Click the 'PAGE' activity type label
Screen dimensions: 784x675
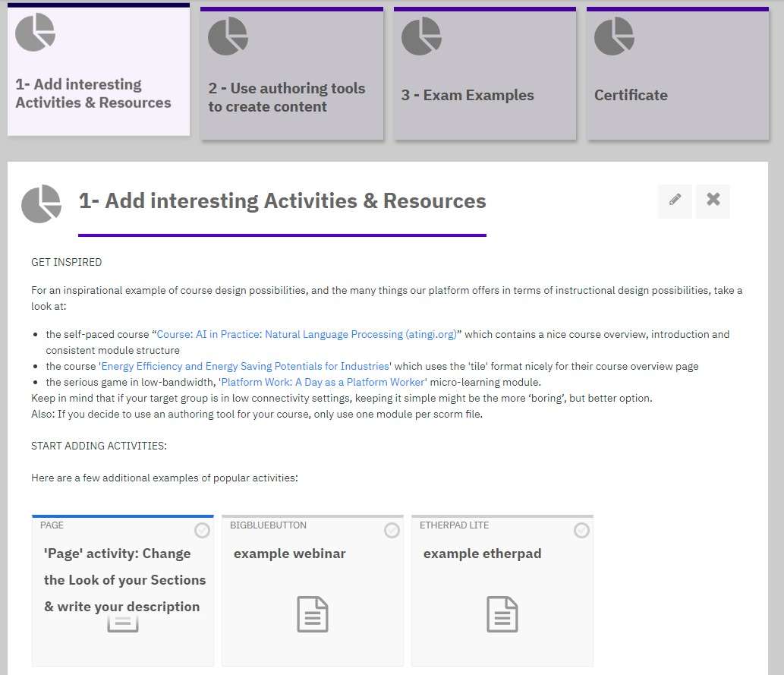(52, 525)
